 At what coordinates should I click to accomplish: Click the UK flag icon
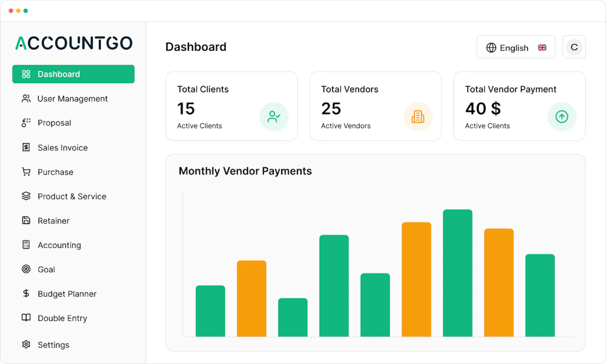(x=542, y=48)
